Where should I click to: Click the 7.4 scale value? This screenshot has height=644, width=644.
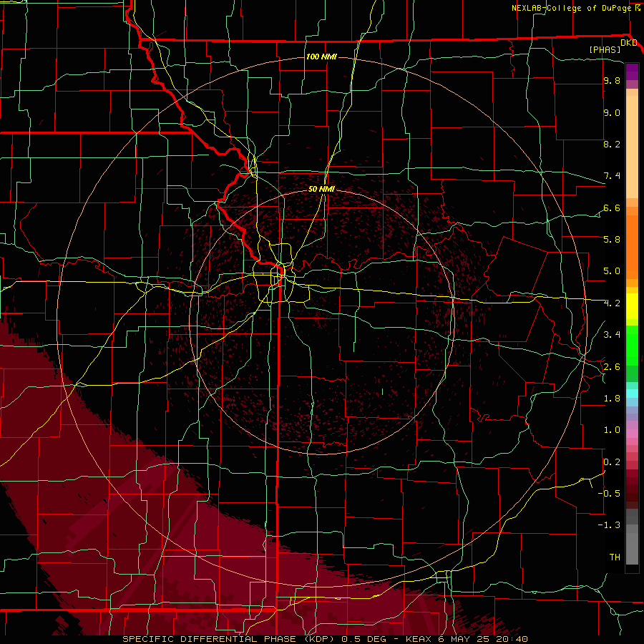612,176
